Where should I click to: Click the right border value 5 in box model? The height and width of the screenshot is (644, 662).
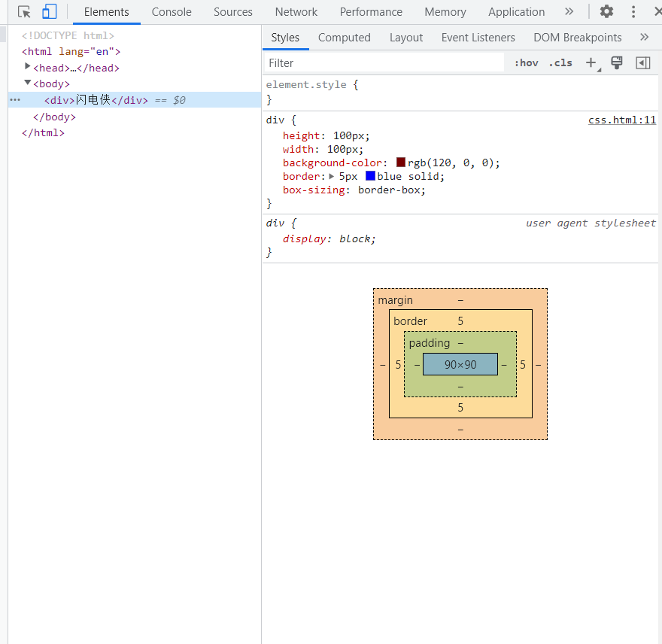tap(523, 364)
